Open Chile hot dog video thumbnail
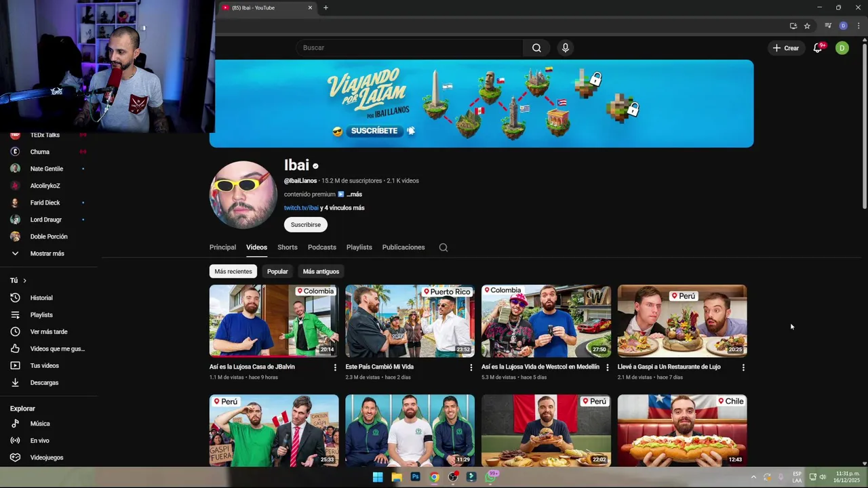Screen dimensions: 868x488 pyautogui.click(x=682, y=430)
